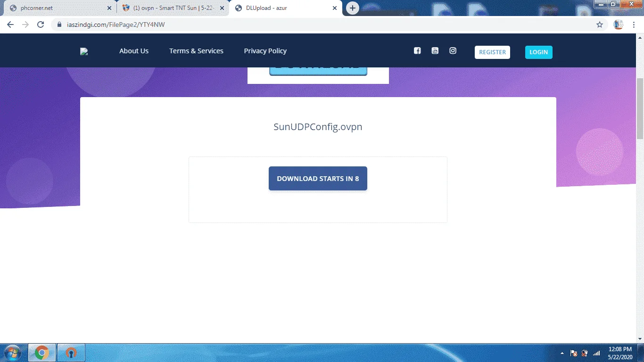Click the scrollbar up arrow
The width and height of the screenshot is (644, 362).
(x=640, y=37)
